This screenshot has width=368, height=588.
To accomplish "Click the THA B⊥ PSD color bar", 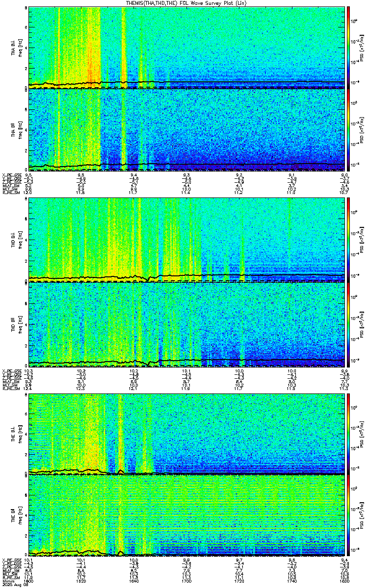I will pos(349,47).
